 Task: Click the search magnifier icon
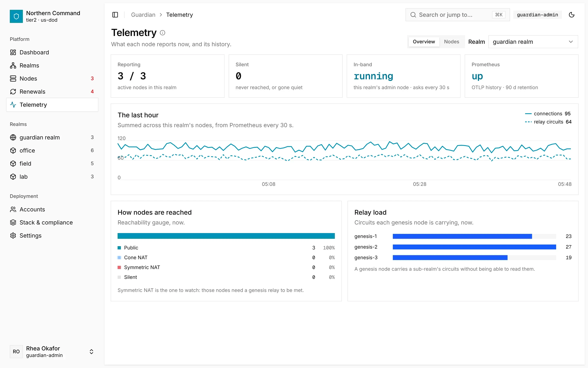[x=413, y=15]
